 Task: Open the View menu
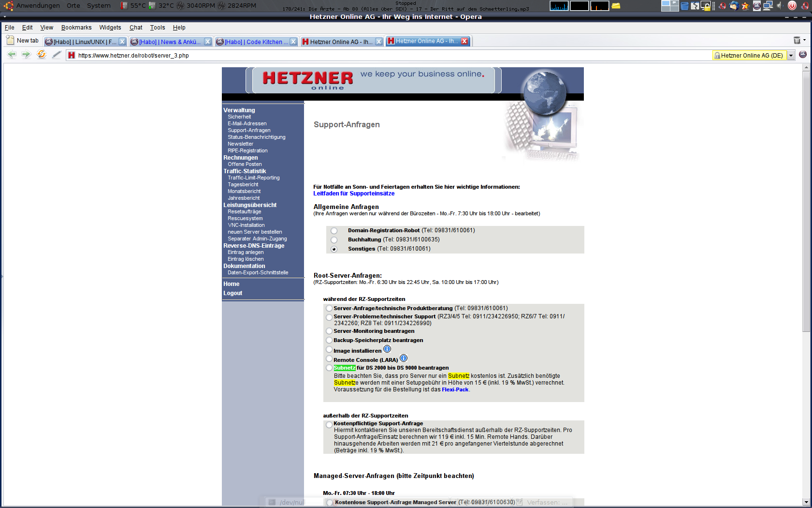pyautogui.click(x=46, y=28)
